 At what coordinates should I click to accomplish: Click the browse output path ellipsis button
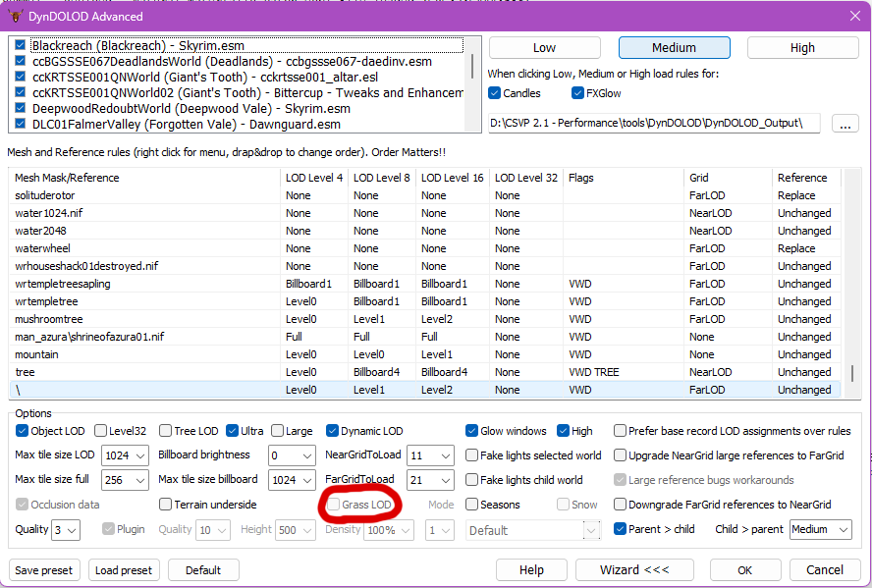coord(845,123)
